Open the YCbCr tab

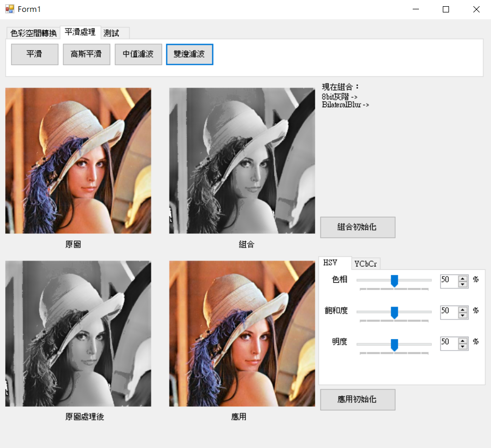(x=366, y=264)
